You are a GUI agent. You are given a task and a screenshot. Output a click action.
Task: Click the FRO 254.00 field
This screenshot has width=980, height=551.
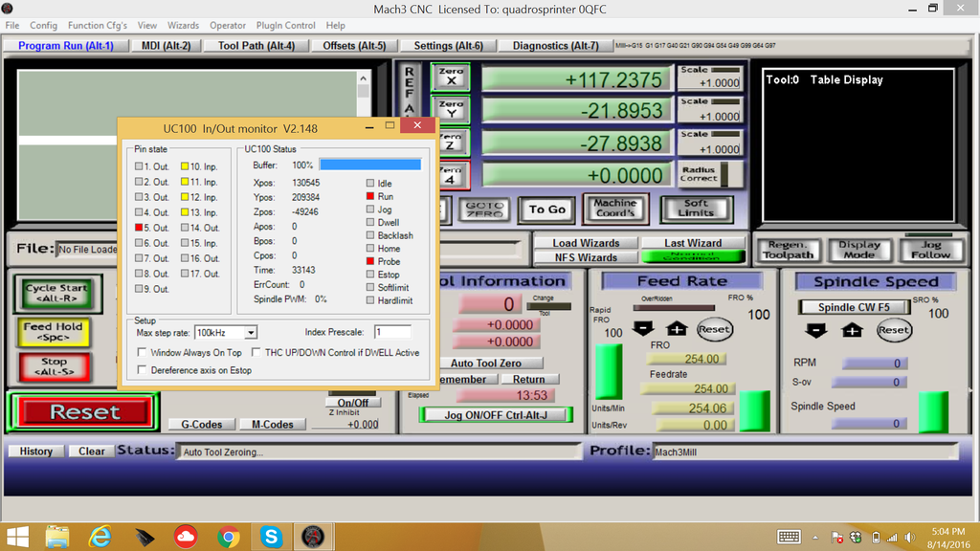click(686, 359)
